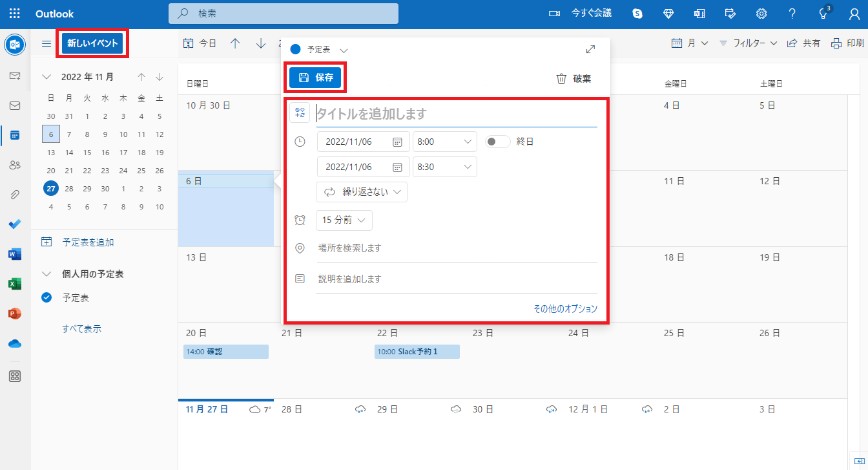
Task: Click the タイトルを追加します title field
Action: click(x=455, y=114)
